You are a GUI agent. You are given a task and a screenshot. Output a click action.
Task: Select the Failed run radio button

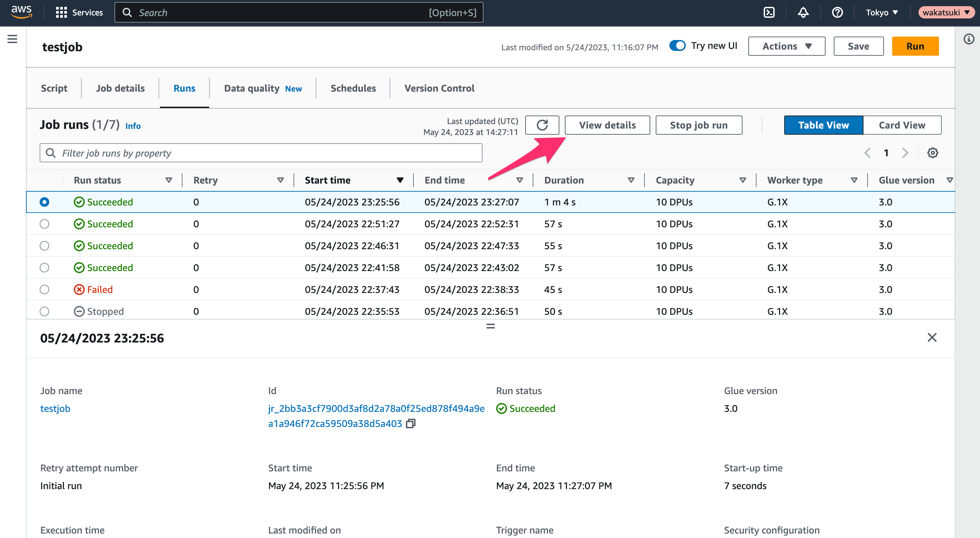[44, 290]
